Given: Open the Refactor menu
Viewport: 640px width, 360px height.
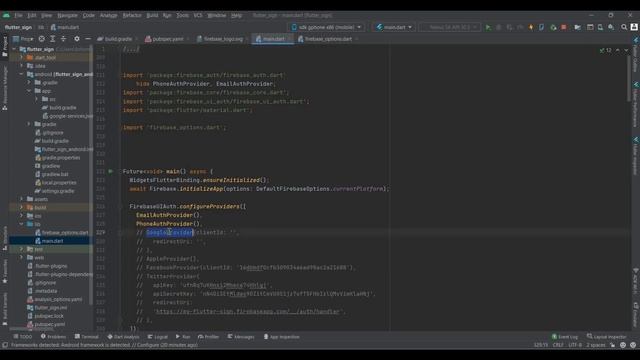Looking at the screenshot, I should click(132, 16).
